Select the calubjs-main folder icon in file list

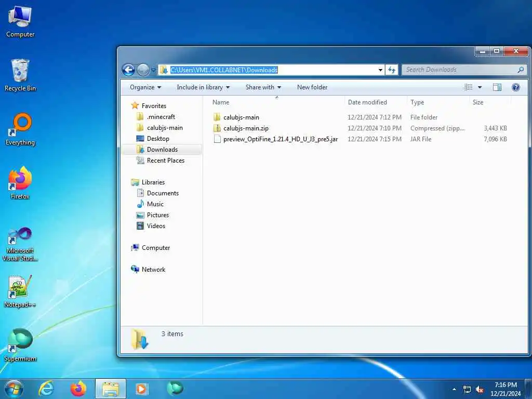217,117
